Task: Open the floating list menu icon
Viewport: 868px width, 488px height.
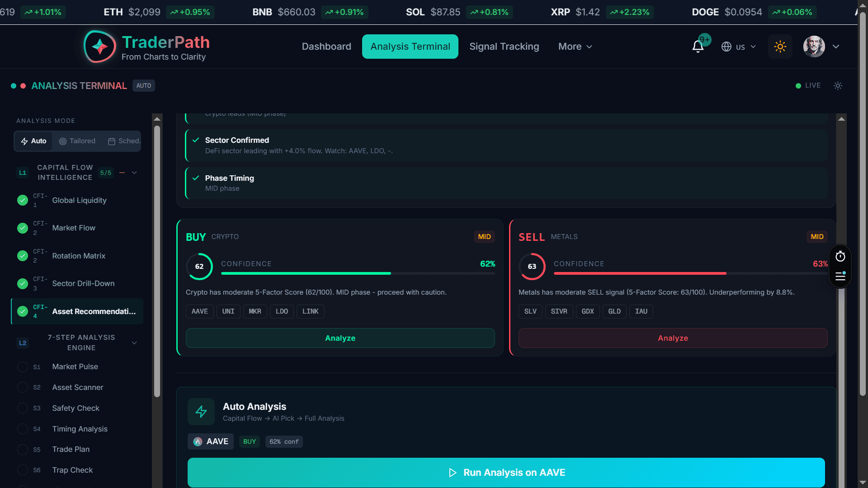Action: [x=840, y=276]
